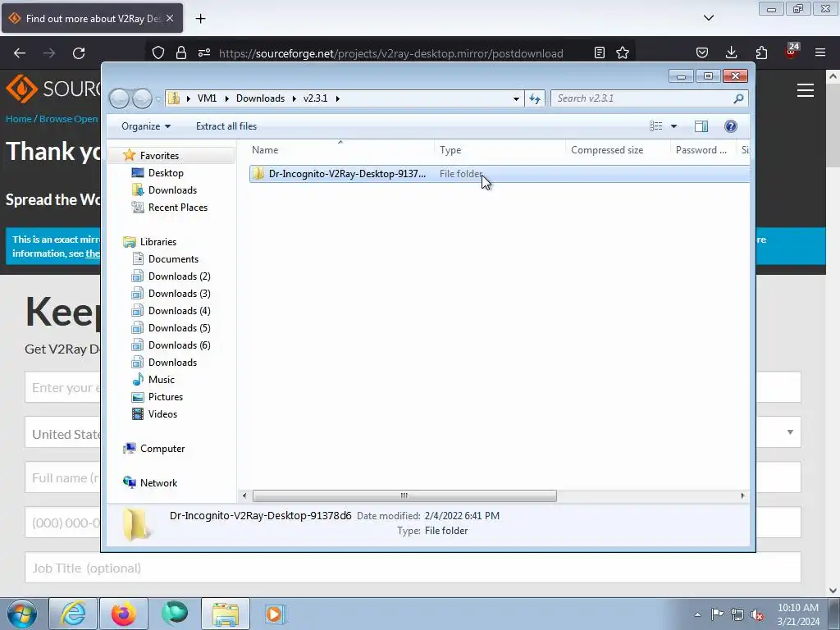Click Job Title field on SourceForge page
Viewport: 840px width, 630px height.
tap(413, 568)
